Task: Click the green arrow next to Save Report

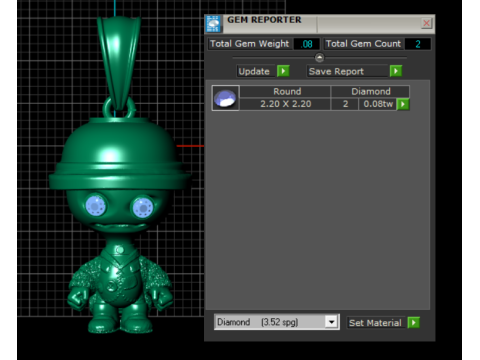Action: [x=396, y=71]
